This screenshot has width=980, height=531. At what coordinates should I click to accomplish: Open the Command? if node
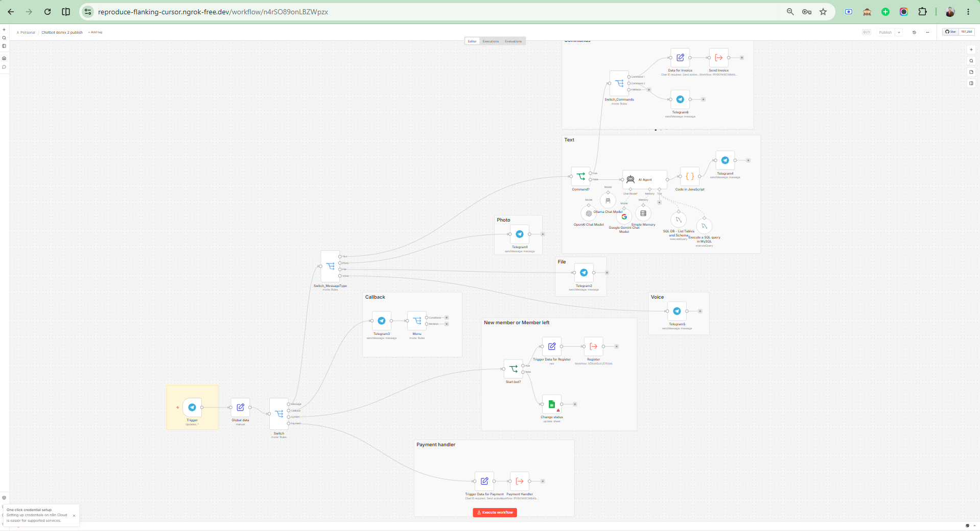click(x=580, y=176)
